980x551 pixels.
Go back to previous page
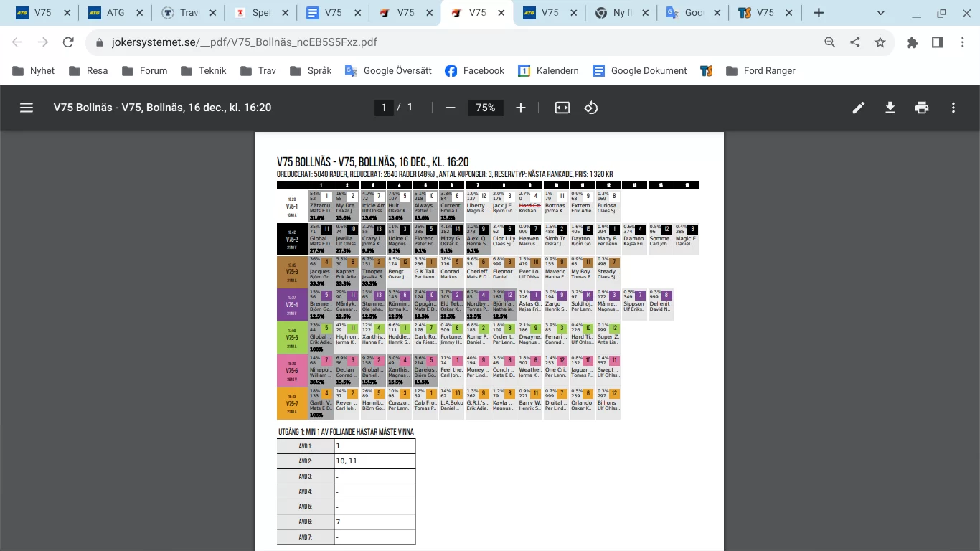coord(17,42)
